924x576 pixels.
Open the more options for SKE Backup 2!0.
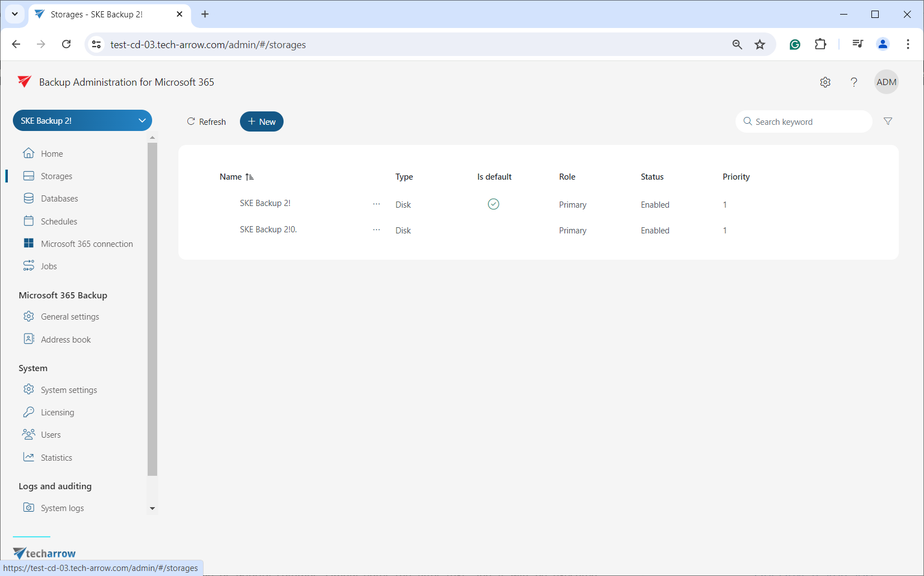tap(376, 230)
